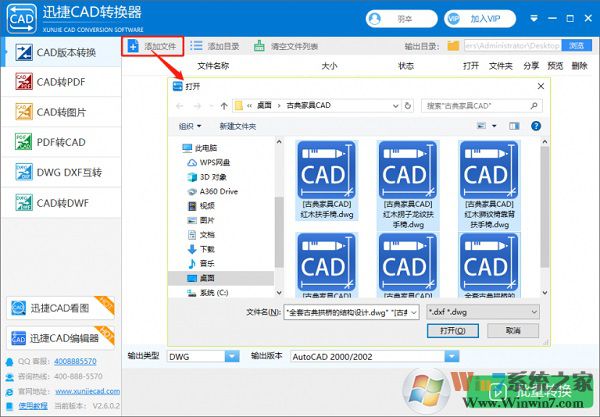The image size is (600, 417).
Task: Click the user account button in title bar
Action: click(401, 19)
